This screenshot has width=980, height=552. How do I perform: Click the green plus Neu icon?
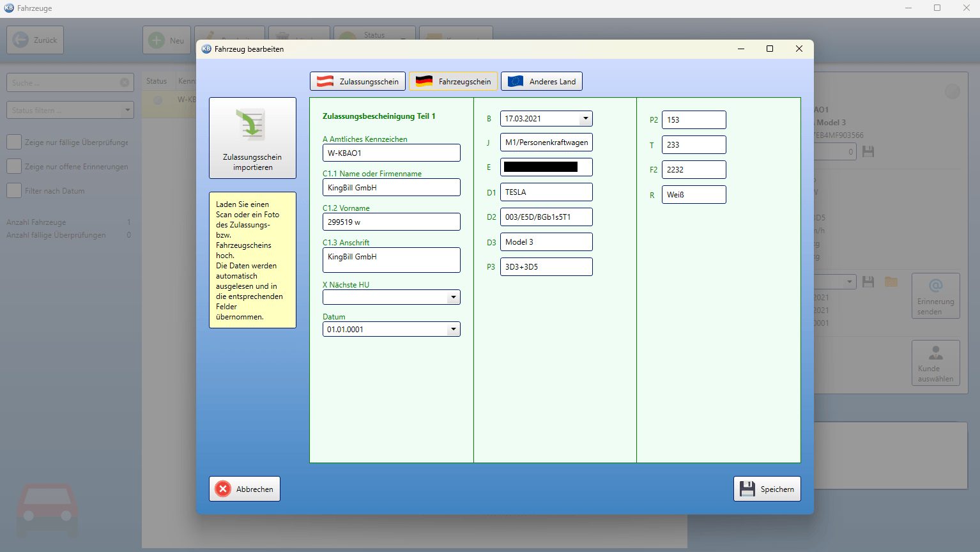click(157, 40)
